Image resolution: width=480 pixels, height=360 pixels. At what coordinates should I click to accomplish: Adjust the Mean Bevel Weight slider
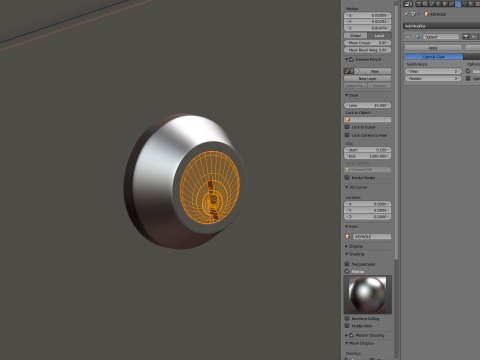367,50
